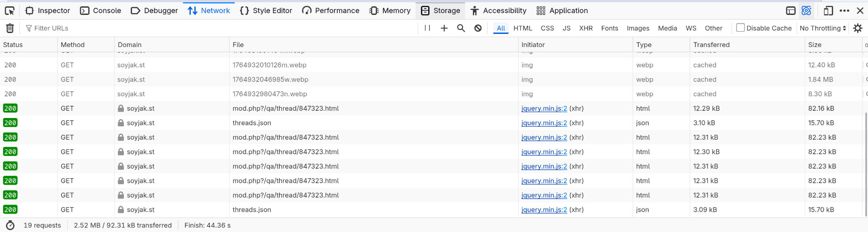This screenshot has width=868, height=232.
Task: Open the network search magnifier
Action: (x=461, y=28)
